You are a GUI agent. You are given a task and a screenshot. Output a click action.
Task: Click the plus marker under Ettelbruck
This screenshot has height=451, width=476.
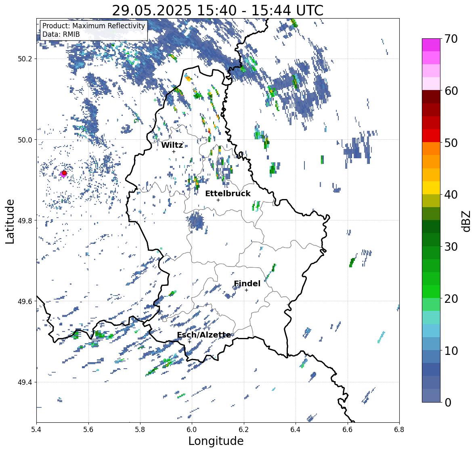click(x=218, y=200)
